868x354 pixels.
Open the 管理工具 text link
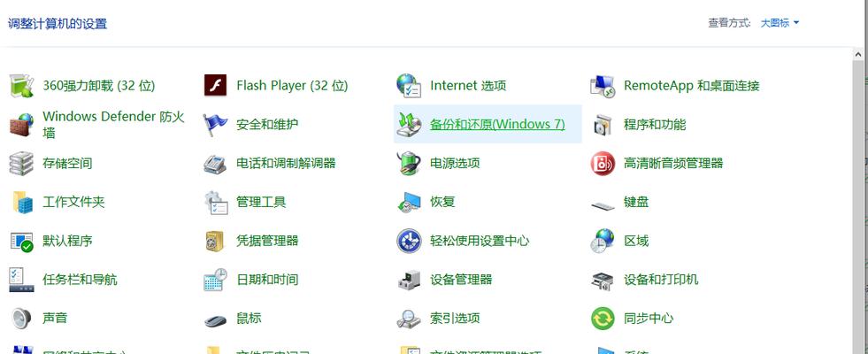point(261,202)
